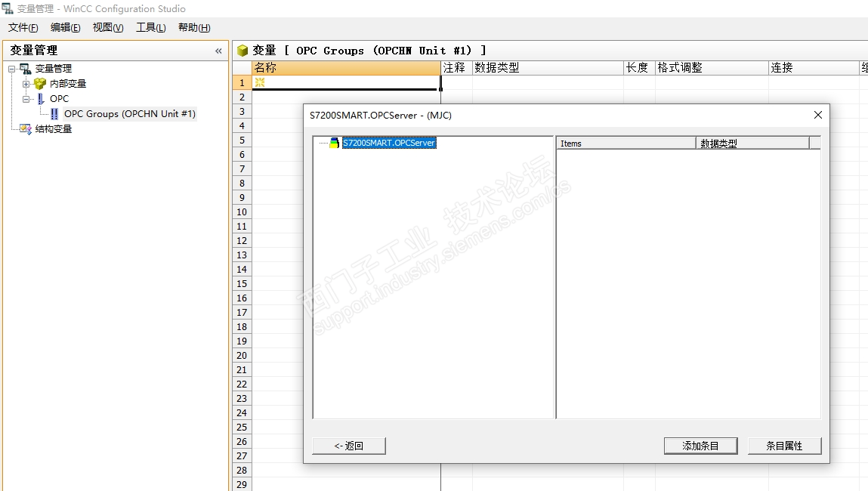Select row header 28 in variable table
Image resolution: width=868 pixels, height=491 pixels.
[x=242, y=470]
